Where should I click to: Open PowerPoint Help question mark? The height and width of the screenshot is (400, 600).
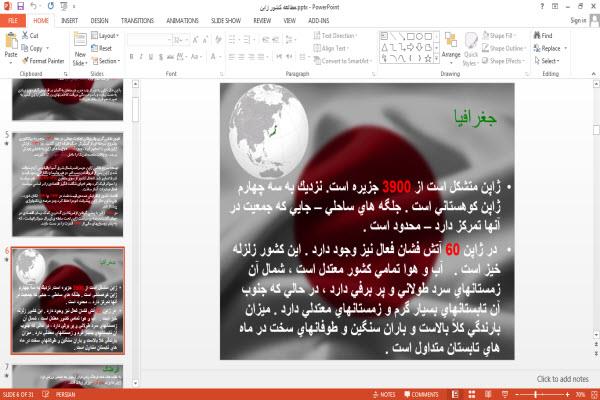point(542,7)
